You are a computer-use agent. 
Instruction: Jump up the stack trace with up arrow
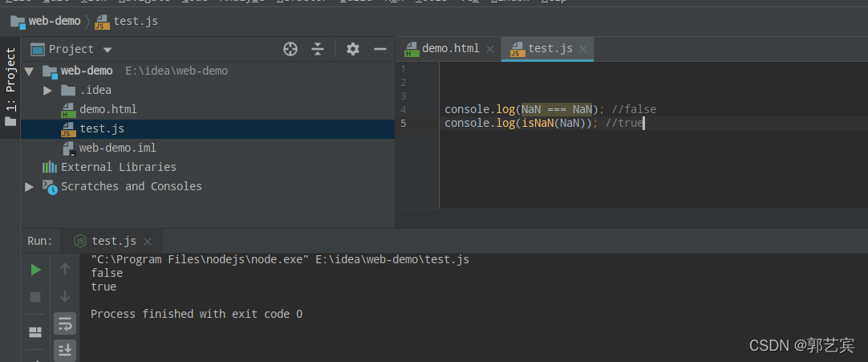pos(65,269)
